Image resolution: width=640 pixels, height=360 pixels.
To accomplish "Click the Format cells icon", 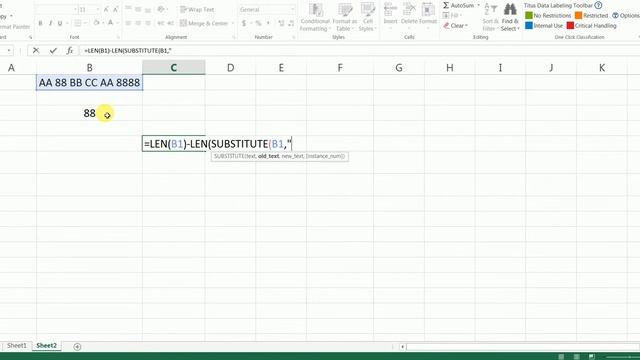I will click(428, 10).
